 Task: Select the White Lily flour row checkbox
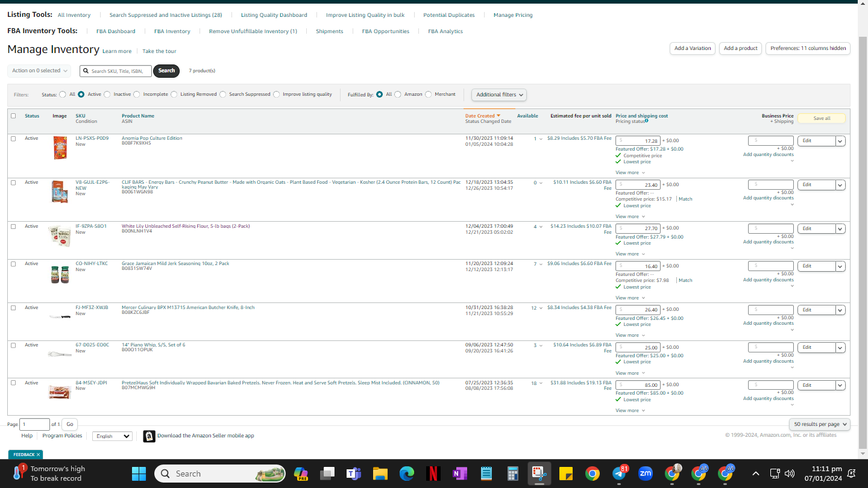13,227
